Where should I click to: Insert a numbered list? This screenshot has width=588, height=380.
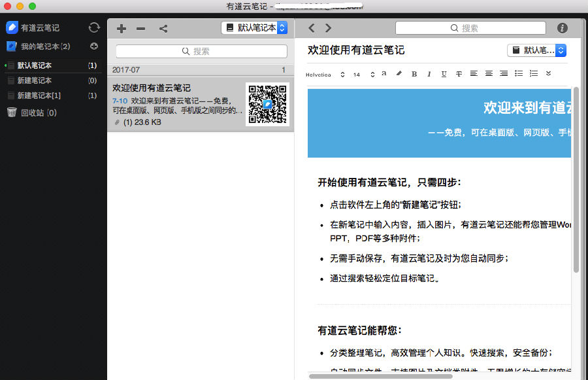click(x=534, y=73)
